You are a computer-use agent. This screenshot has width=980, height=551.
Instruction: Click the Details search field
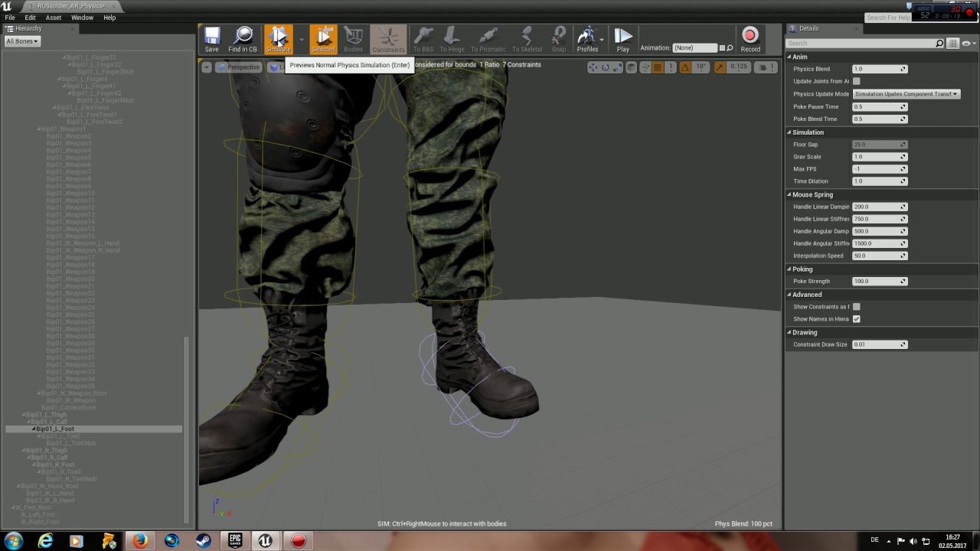click(864, 43)
